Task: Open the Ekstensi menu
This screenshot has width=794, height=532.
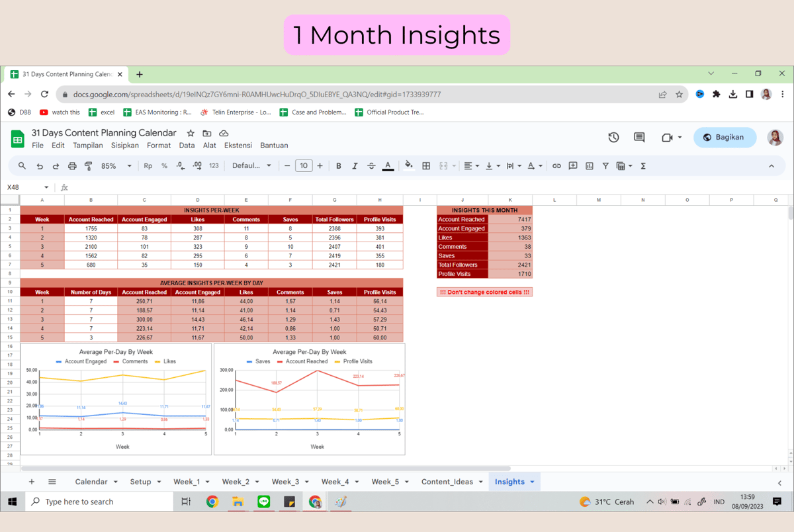Action: pos(238,145)
